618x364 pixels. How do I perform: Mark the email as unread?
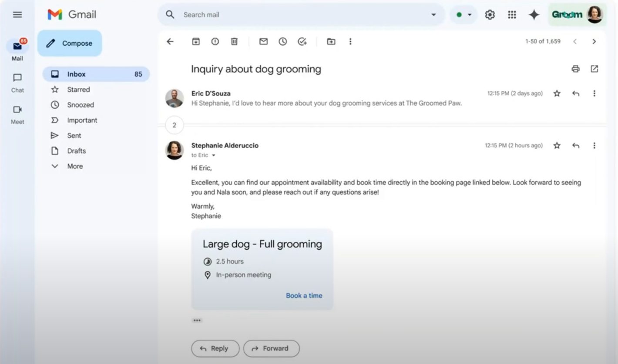coord(263,41)
